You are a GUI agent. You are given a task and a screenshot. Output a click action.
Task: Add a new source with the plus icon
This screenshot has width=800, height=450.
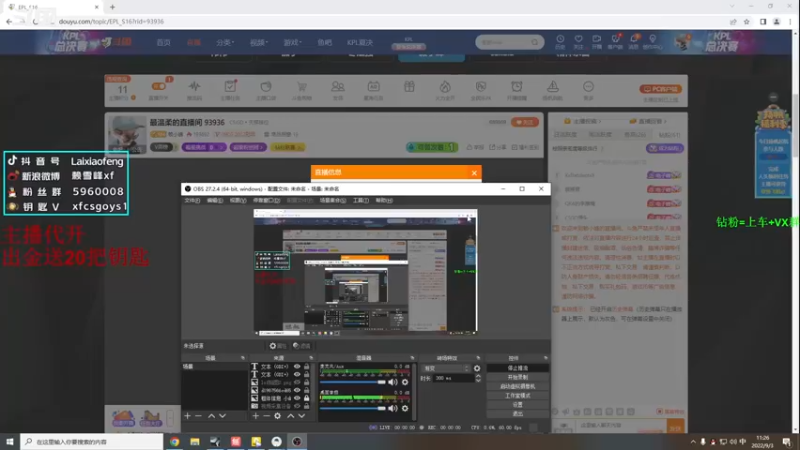coord(256,416)
